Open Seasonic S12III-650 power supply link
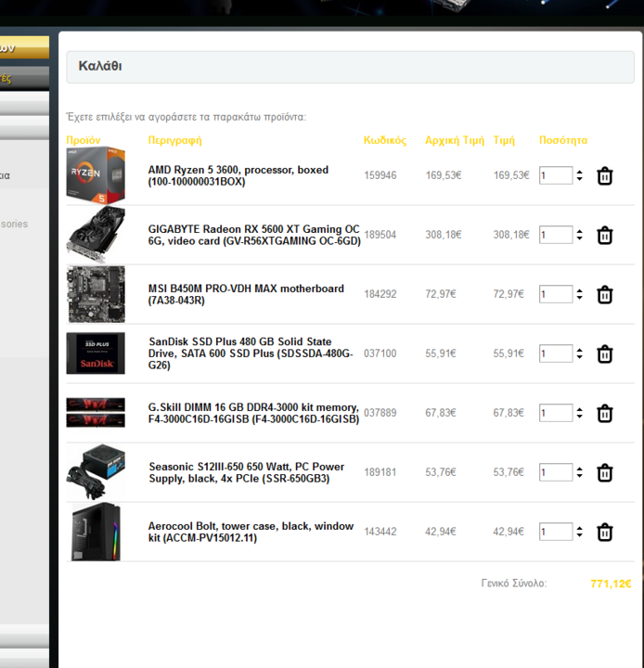This screenshot has width=644, height=668. click(x=246, y=472)
